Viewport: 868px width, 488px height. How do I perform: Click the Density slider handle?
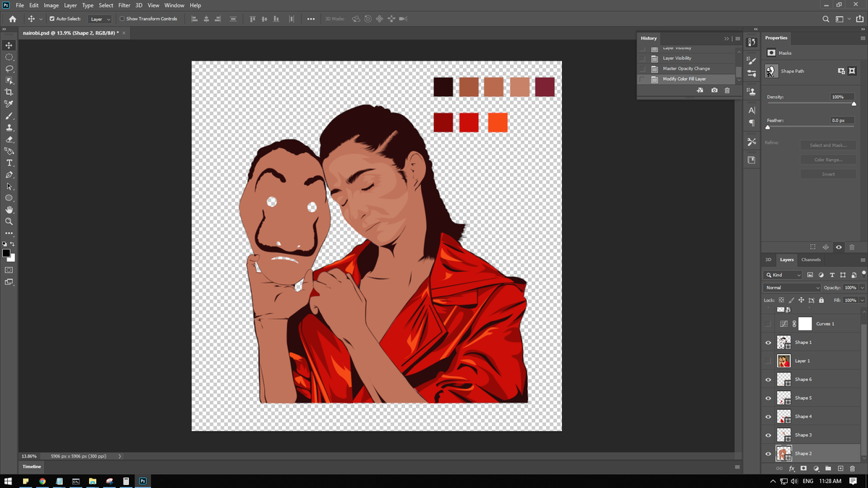[854, 104]
